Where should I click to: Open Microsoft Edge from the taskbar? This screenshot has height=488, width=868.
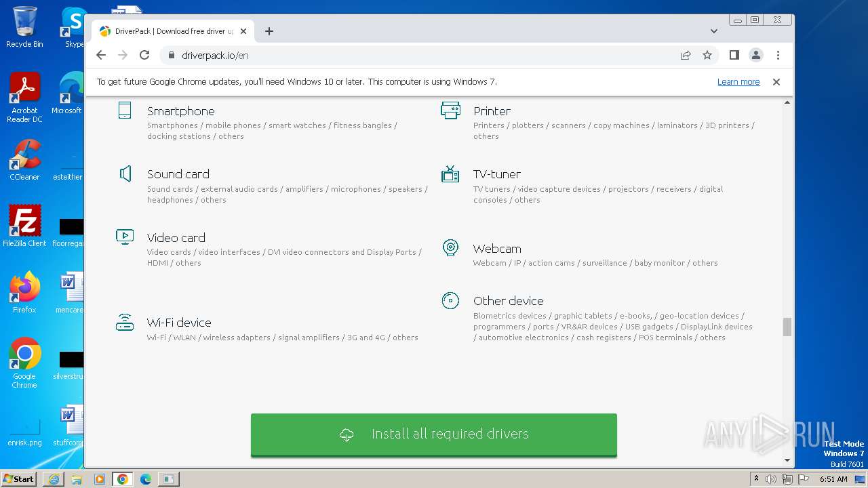coord(146,479)
